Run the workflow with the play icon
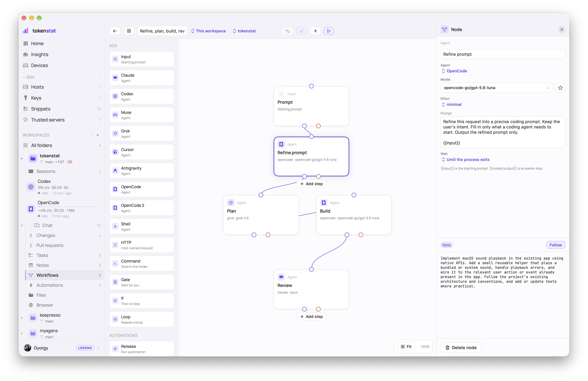The image size is (588, 381). pyautogui.click(x=329, y=31)
